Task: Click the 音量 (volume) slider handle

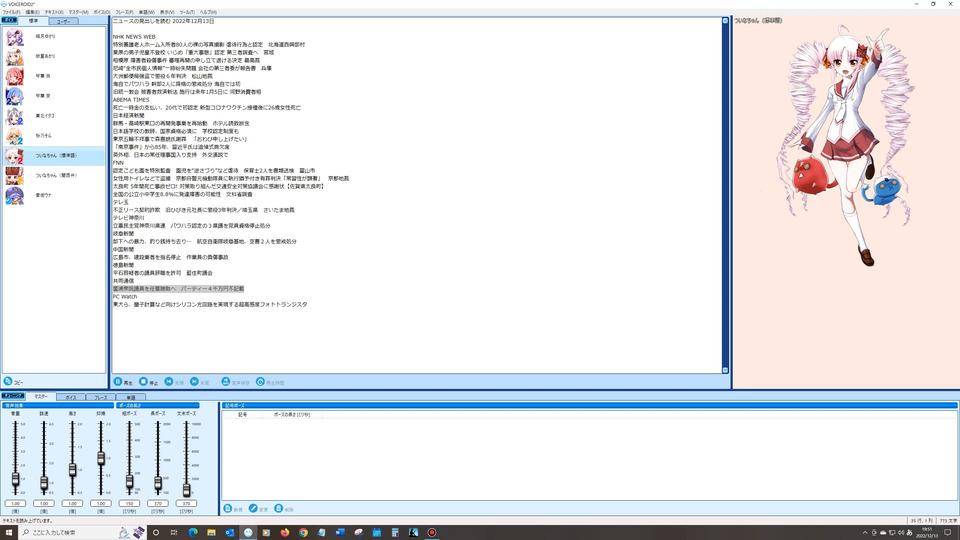Action: pos(15,479)
